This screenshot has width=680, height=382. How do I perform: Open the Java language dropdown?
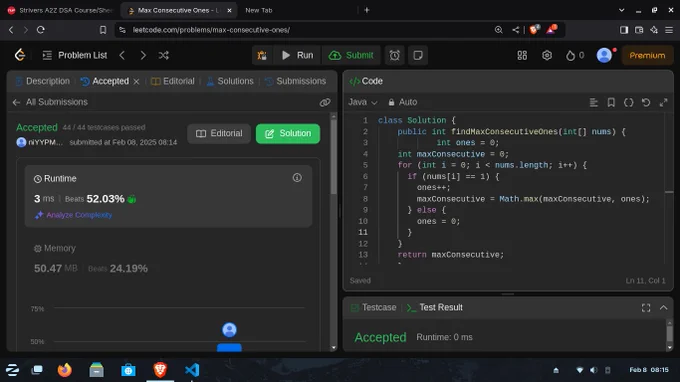point(363,102)
